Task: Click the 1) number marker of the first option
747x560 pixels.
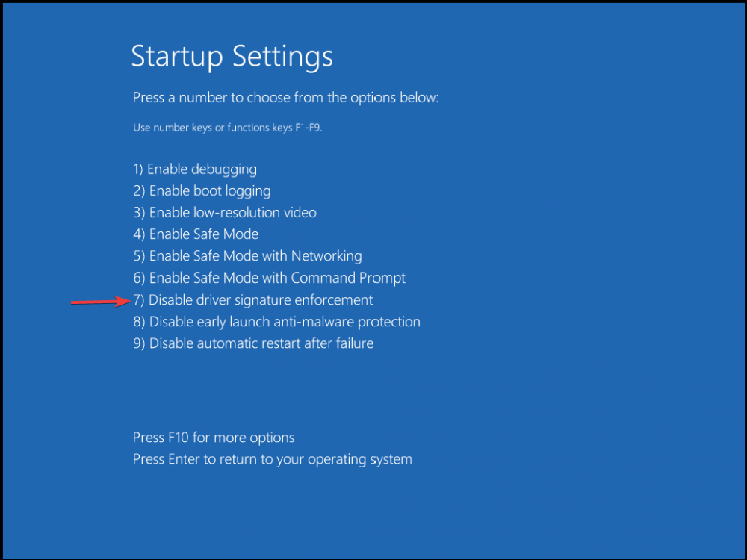Action: click(x=138, y=169)
